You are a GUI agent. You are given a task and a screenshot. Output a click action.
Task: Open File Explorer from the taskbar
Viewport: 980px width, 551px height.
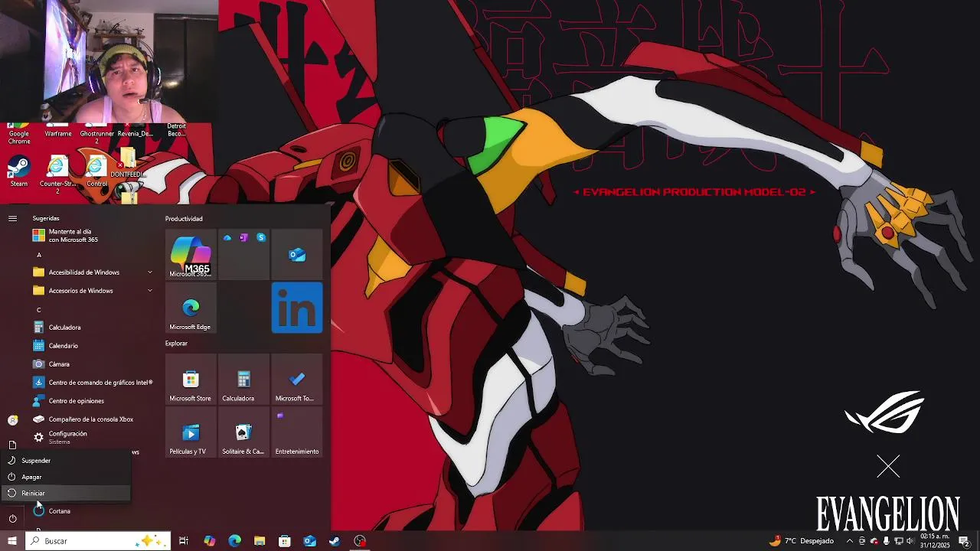260,541
